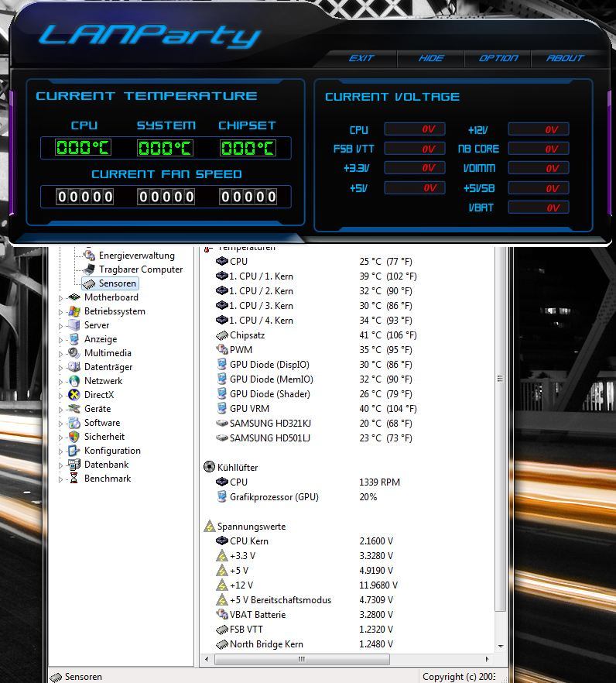The width and height of the screenshot is (616, 683).
Task: Click the Sicherheit shield icon
Action: click(74, 437)
